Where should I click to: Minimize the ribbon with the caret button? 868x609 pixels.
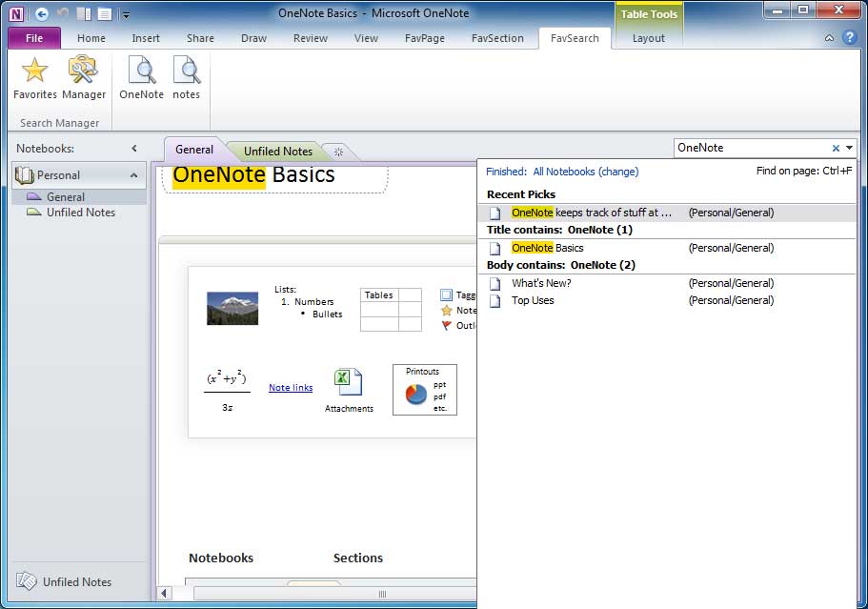point(829,38)
